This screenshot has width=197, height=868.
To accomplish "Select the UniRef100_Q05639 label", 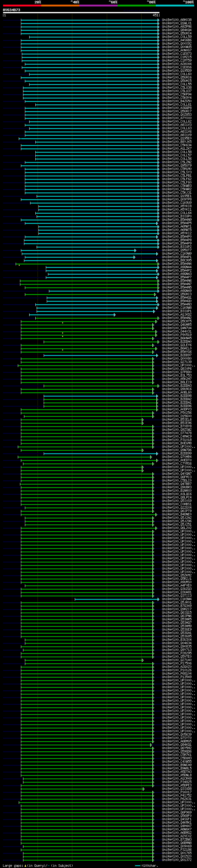I will (176, 735).
